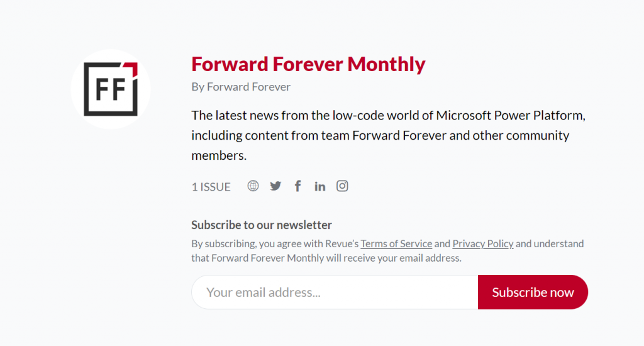Image resolution: width=644 pixels, height=346 pixels.
Task: Click the red corner of the FF logo
Action: coord(131,68)
